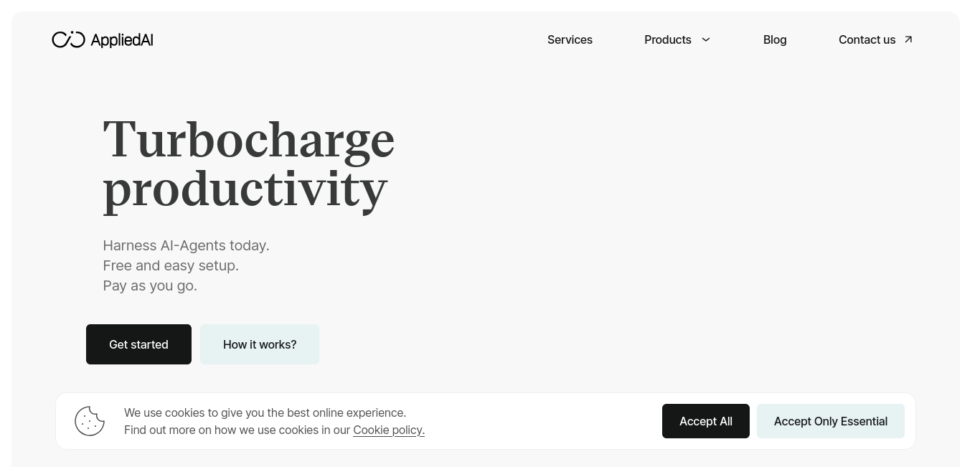
Task: Go to the Blog page
Action: (x=775, y=39)
